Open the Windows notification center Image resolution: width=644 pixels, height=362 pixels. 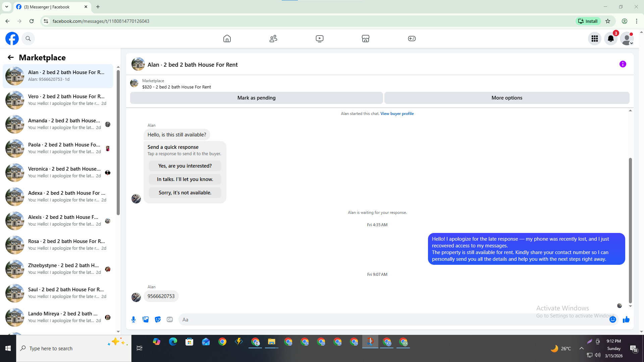coord(634,349)
